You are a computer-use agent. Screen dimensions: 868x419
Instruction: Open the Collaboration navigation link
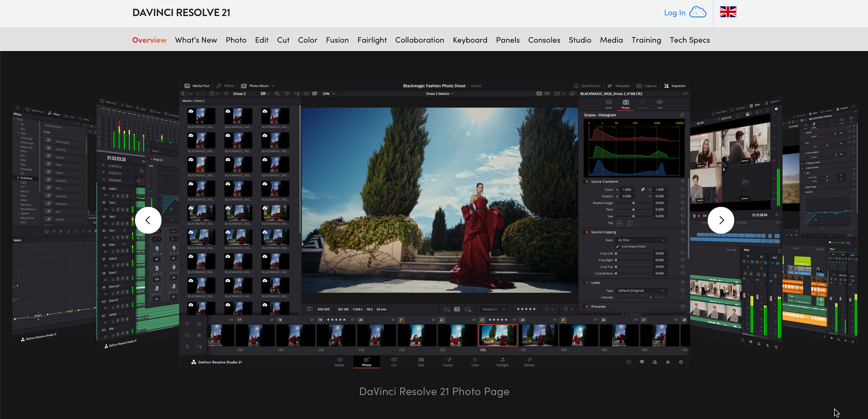tap(420, 40)
